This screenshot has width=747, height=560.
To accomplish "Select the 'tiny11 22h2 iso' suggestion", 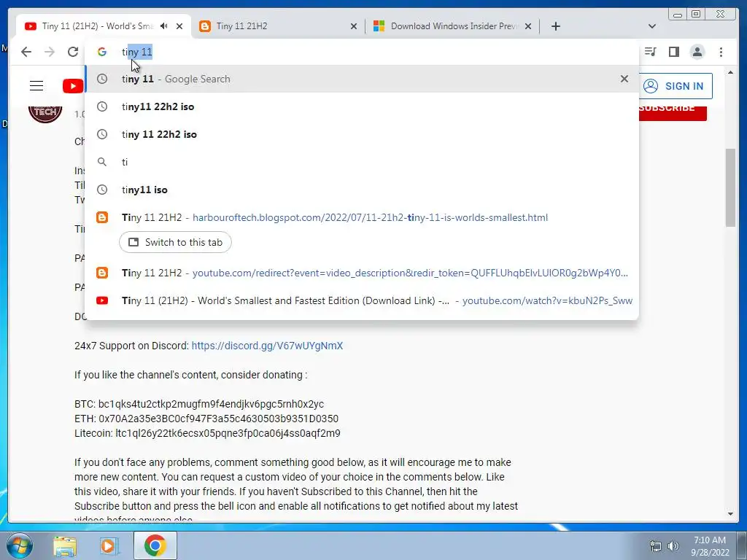I will point(362,106).
